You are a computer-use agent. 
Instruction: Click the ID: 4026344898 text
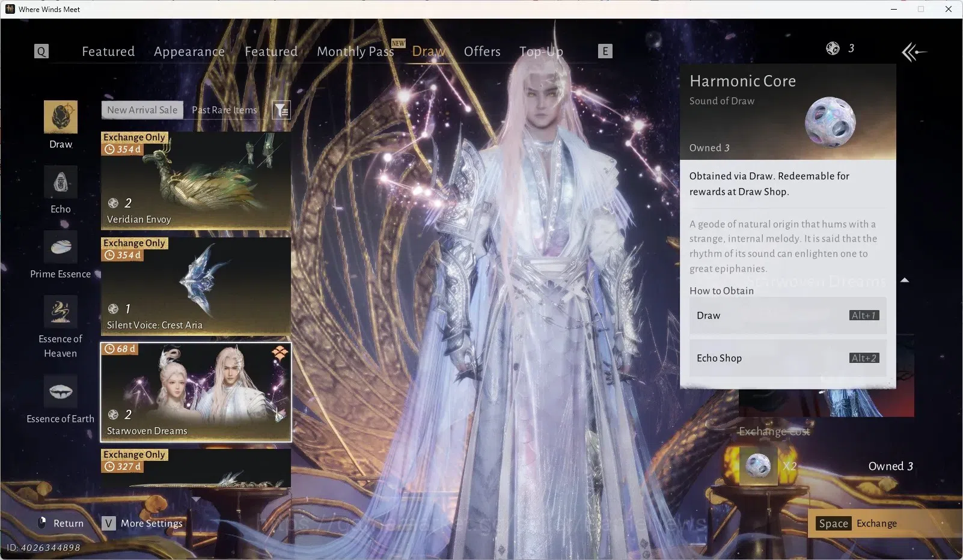pos(43,547)
